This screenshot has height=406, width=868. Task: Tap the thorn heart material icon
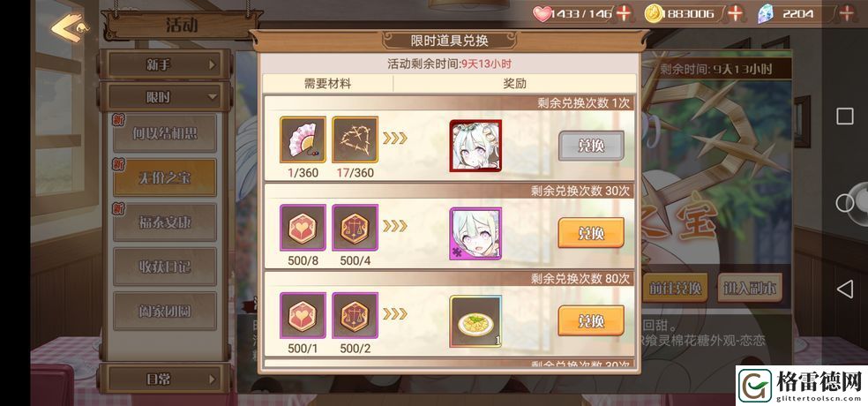(355, 139)
